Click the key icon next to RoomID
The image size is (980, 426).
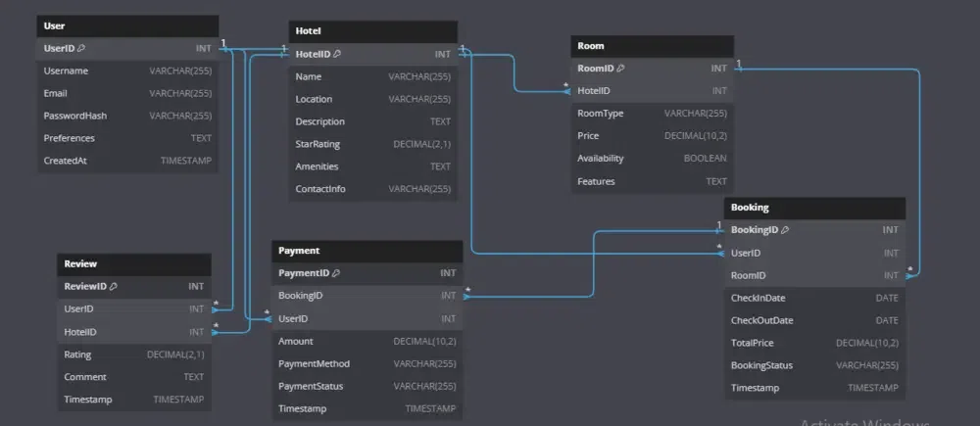621,69
